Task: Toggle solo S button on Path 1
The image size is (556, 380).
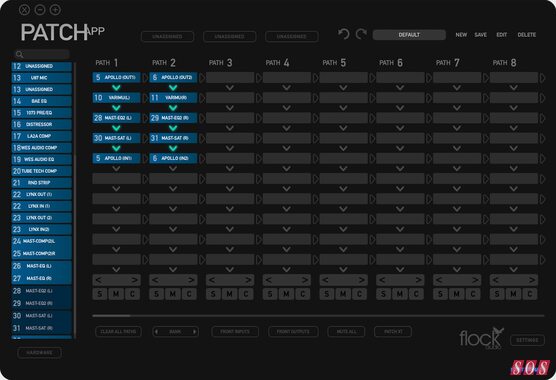Action: (100, 294)
